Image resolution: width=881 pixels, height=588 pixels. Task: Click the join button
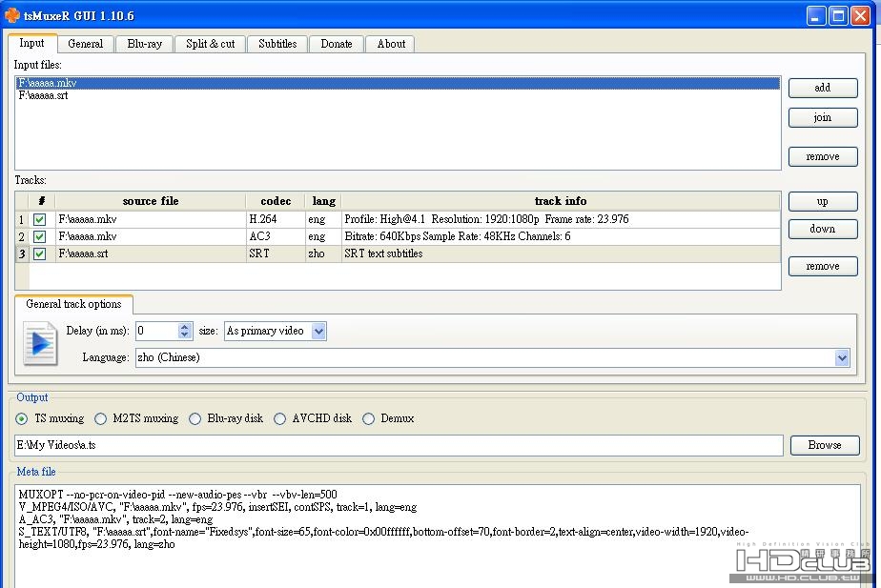coord(823,118)
